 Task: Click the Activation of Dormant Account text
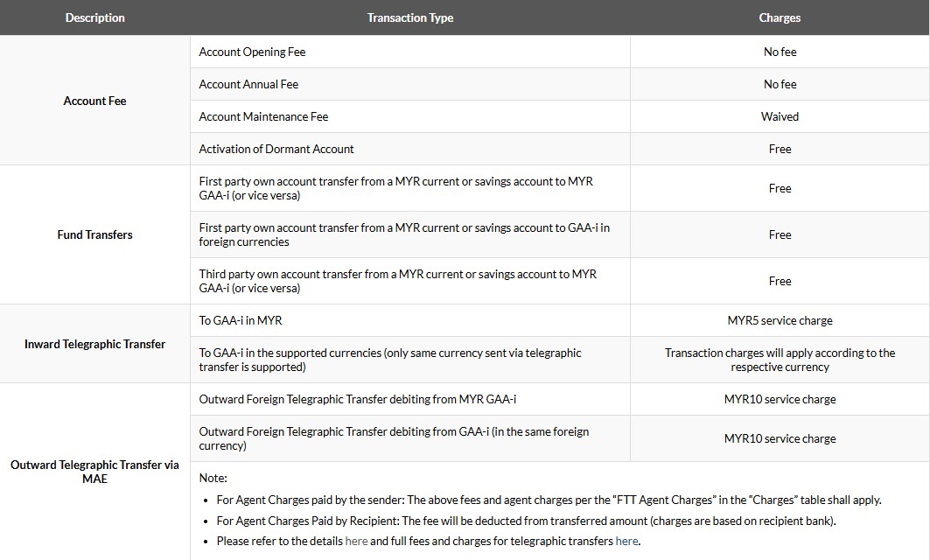[x=276, y=149]
